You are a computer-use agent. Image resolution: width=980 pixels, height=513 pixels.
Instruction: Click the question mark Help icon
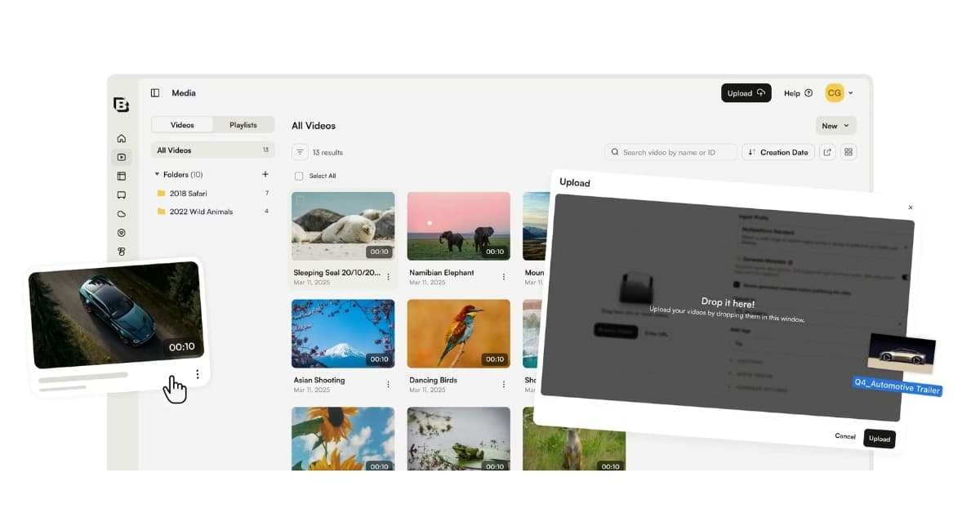[808, 93]
